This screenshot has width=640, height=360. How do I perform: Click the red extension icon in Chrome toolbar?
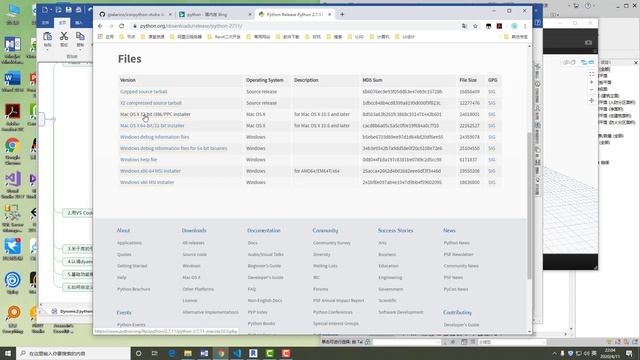pos(499,26)
